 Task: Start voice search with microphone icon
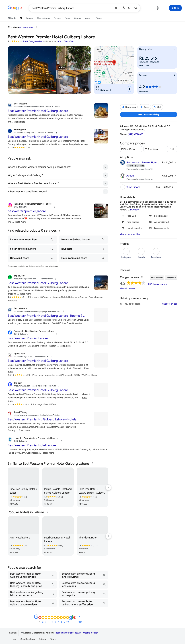124,8
